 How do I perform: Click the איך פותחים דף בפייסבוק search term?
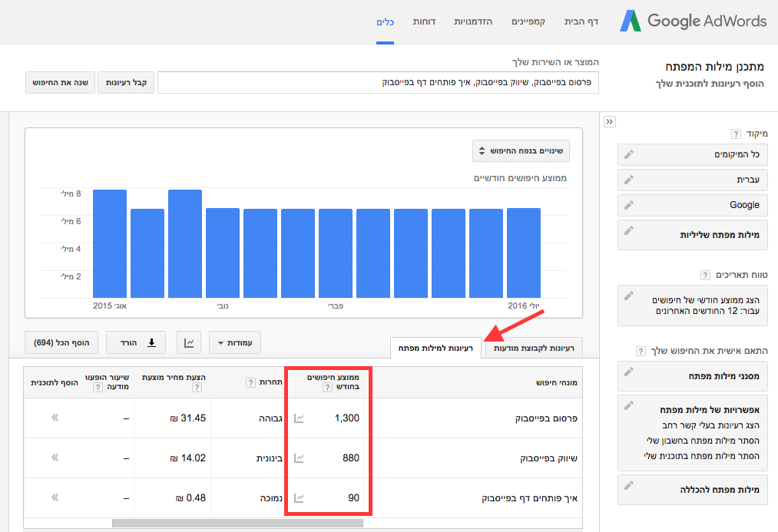529,498
